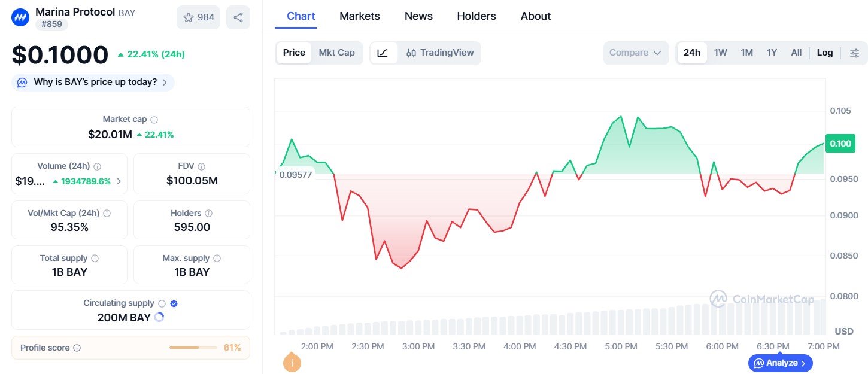Click the share icon beside the watchlist count
Screen dimensions: 868x374
click(x=238, y=17)
